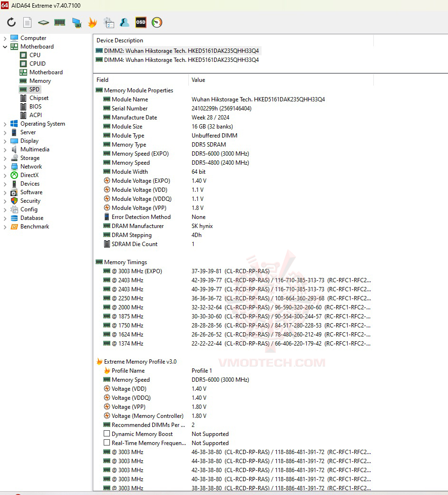The image size is (448, 495).
Task: Click the user profile toolbar icon
Action: pos(125,22)
